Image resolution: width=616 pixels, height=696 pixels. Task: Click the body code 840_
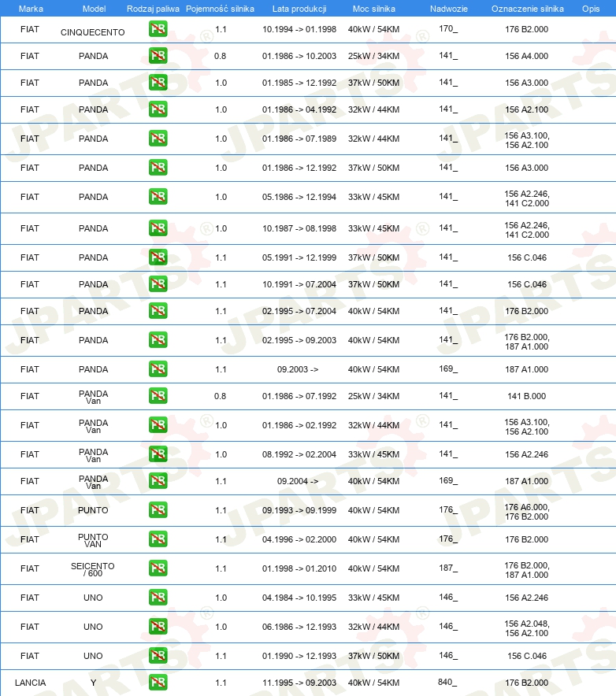tap(447, 683)
